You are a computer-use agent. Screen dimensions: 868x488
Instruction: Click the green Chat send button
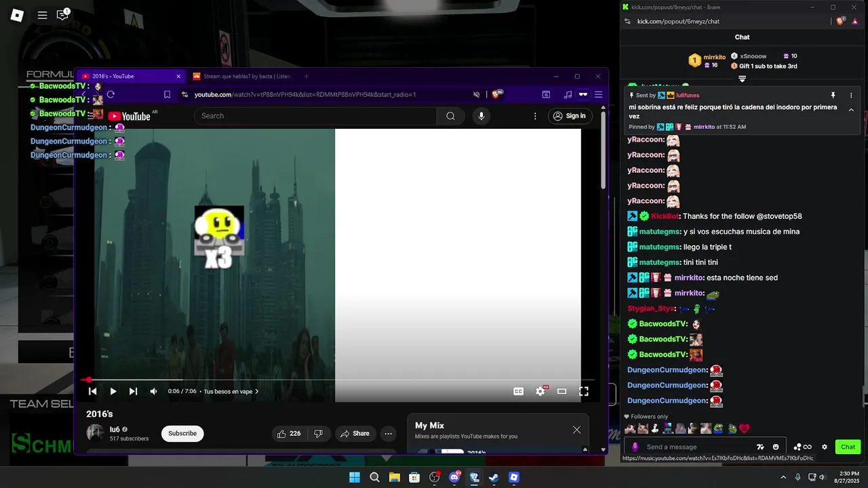pos(848,447)
